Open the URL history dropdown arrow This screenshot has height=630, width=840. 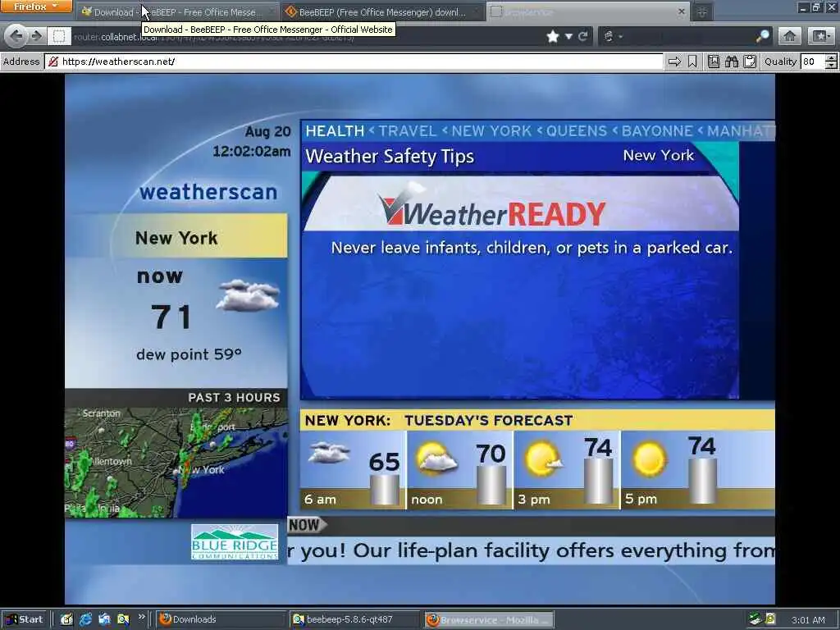pyautogui.click(x=569, y=36)
